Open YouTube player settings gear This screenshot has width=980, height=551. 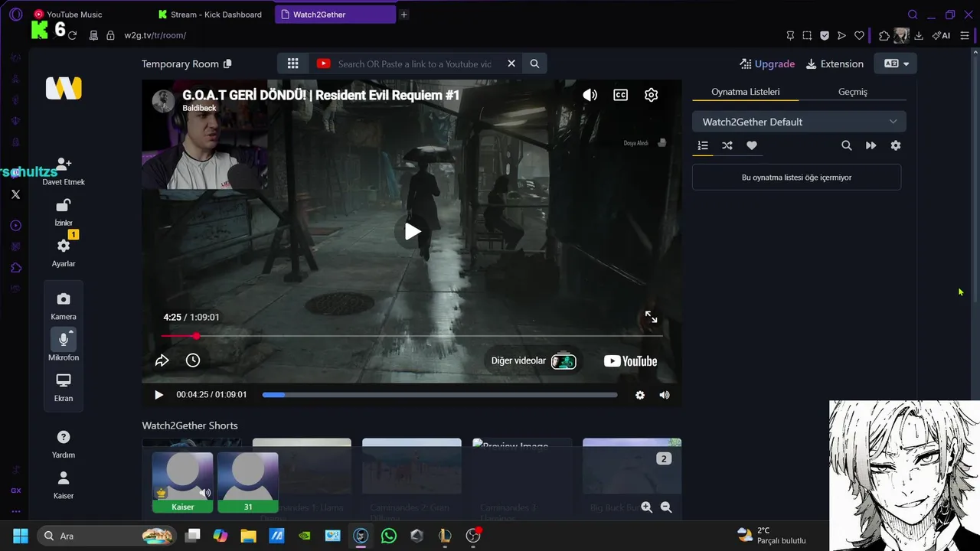click(x=651, y=95)
